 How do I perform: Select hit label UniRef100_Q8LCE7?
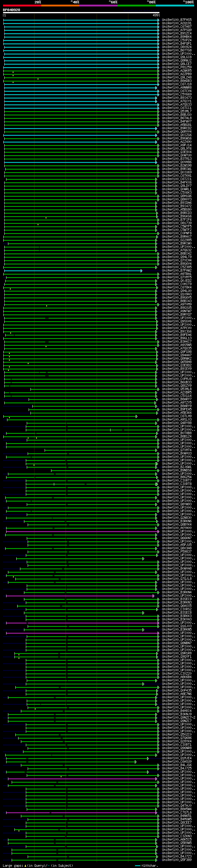tap(177, 64)
